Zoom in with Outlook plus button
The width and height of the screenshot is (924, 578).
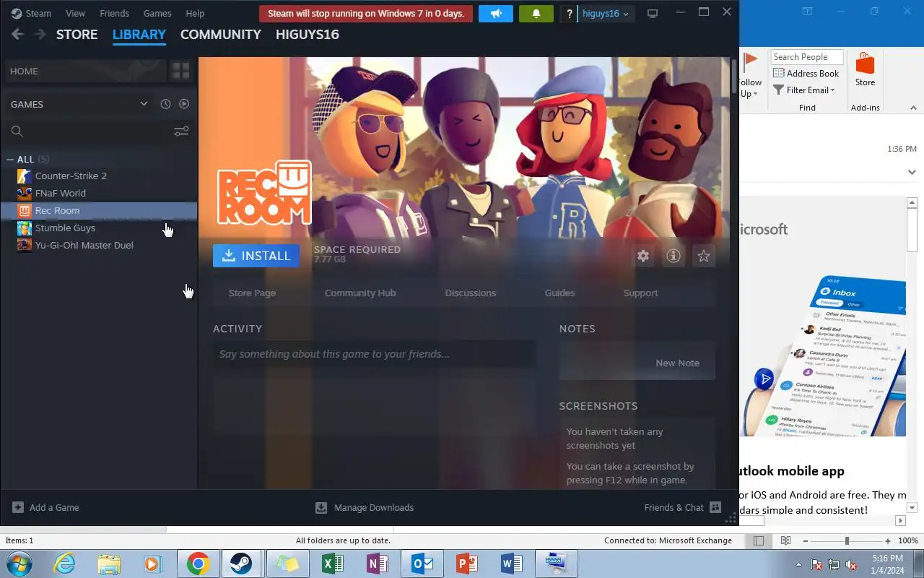click(x=888, y=540)
